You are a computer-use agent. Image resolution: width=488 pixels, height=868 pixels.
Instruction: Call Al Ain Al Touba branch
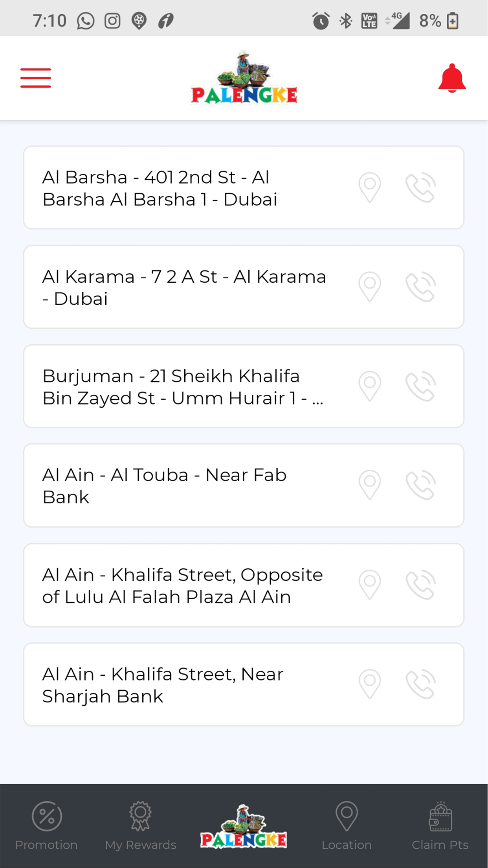[x=421, y=485]
